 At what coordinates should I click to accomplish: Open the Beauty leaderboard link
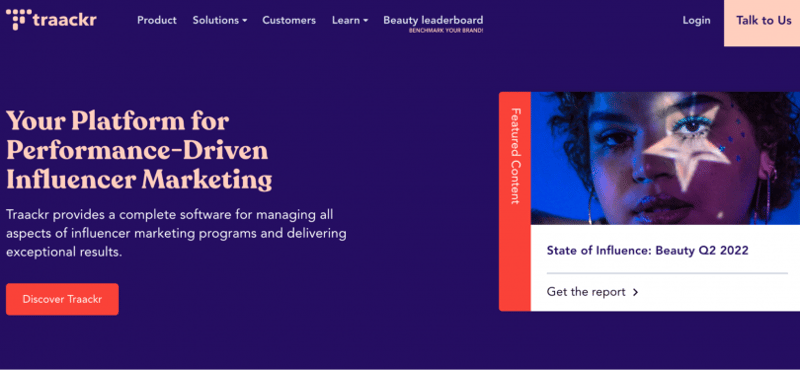click(433, 20)
